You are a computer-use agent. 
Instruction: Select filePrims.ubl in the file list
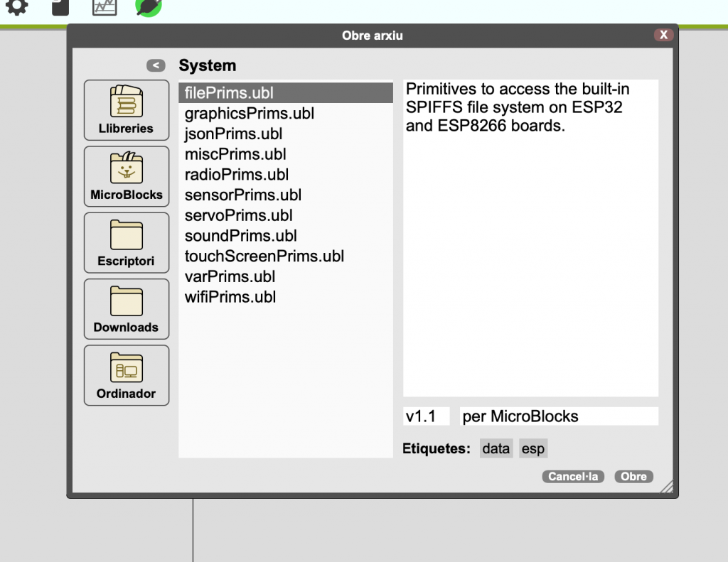tap(229, 93)
